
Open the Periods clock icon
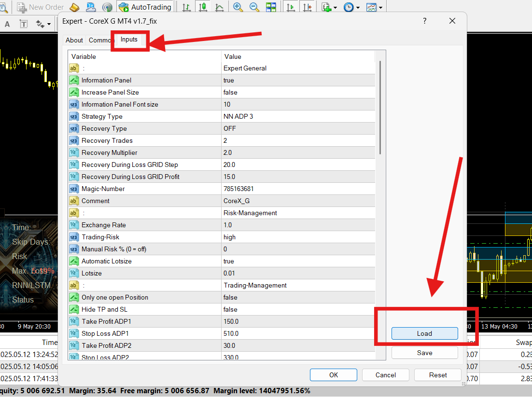click(349, 7)
